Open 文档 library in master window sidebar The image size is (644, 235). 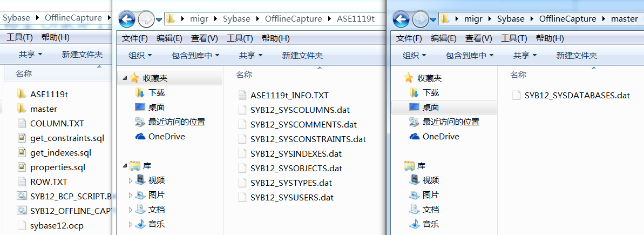[x=424, y=210]
